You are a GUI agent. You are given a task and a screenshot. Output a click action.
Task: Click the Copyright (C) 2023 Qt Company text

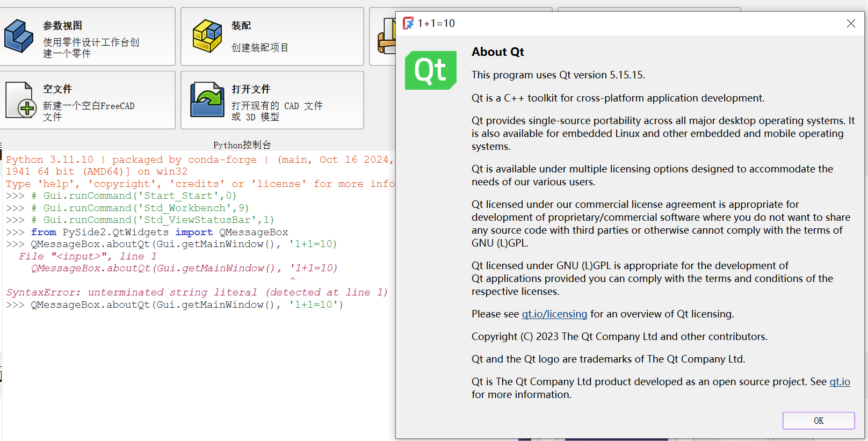click(x=619, y=336)
